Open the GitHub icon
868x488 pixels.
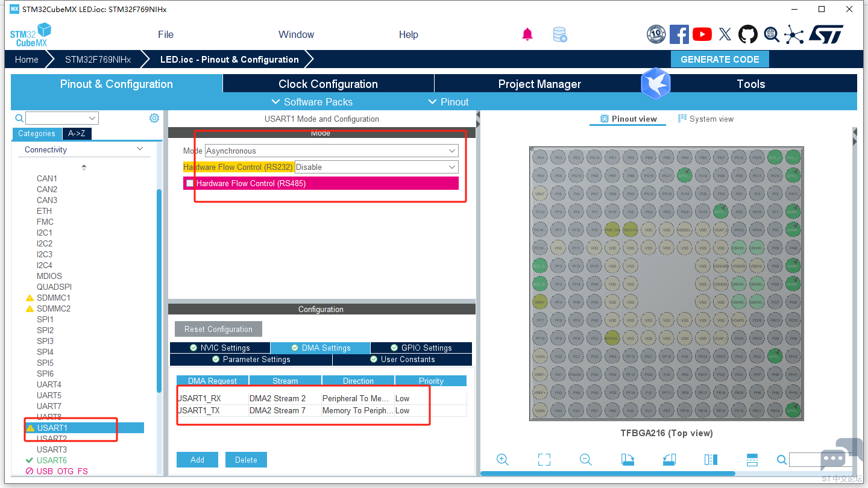pos(748,34)
